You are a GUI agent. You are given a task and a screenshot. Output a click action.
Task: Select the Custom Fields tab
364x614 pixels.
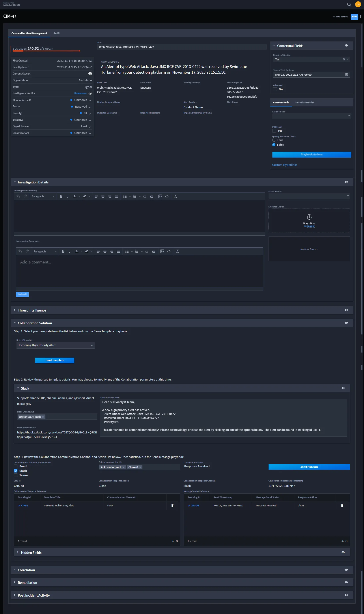coord(281,103)
